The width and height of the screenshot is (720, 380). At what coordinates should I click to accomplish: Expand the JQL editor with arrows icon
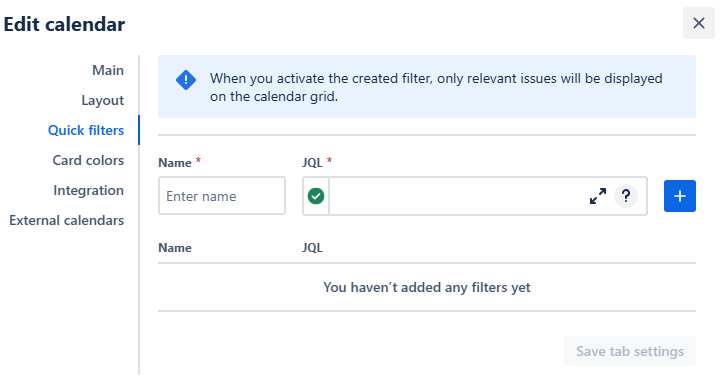tap(598, 196)
